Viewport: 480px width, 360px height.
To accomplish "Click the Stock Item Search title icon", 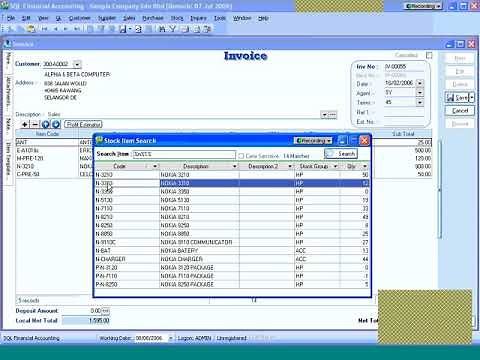I will pyautogui.click(x=99, y=140).
